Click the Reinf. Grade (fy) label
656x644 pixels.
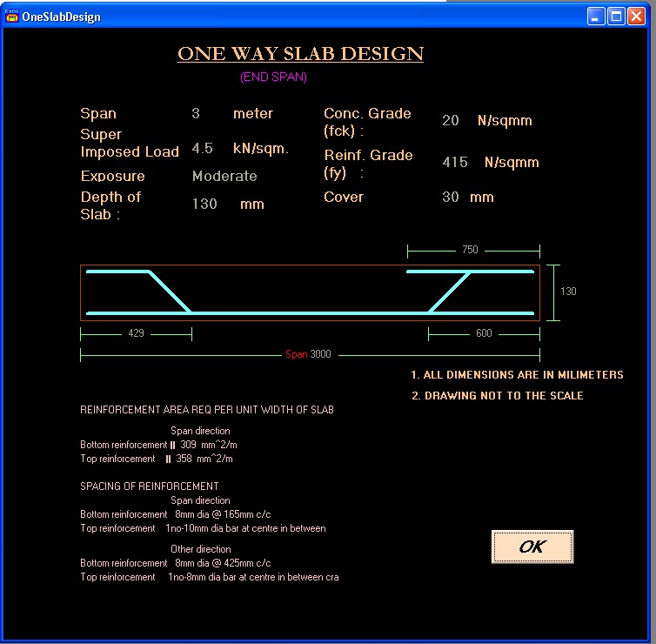pos(368,164)
